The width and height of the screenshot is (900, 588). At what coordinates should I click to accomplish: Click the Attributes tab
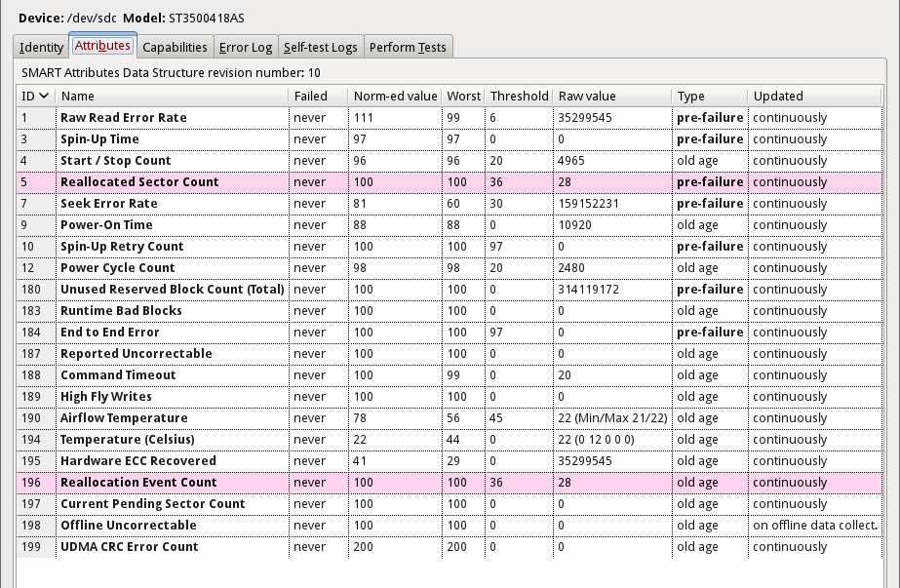pos(101,46)
